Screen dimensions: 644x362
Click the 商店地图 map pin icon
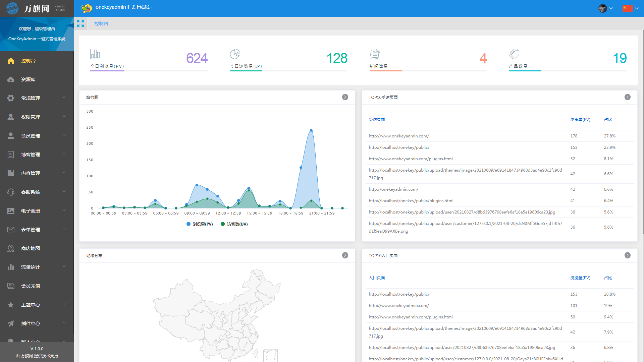click(x=11, y=248)
